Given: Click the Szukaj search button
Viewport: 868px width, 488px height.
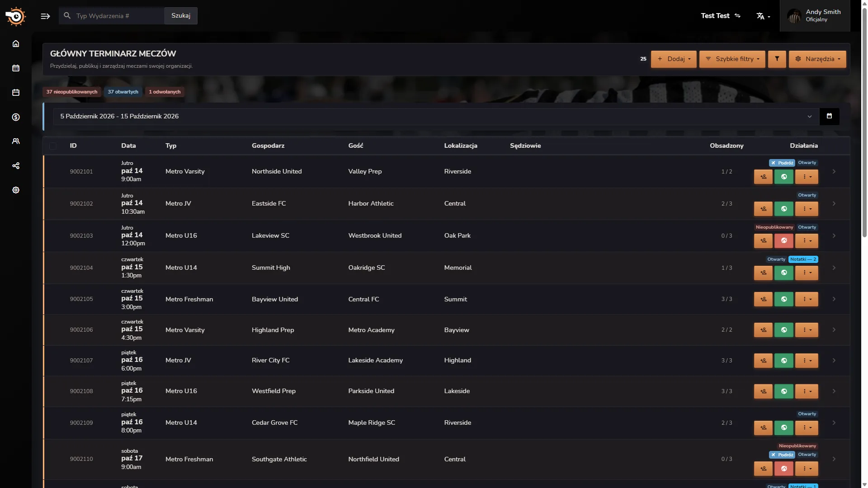Looking at the screenshot, I should pyautogui.click(x=181, y=16).
